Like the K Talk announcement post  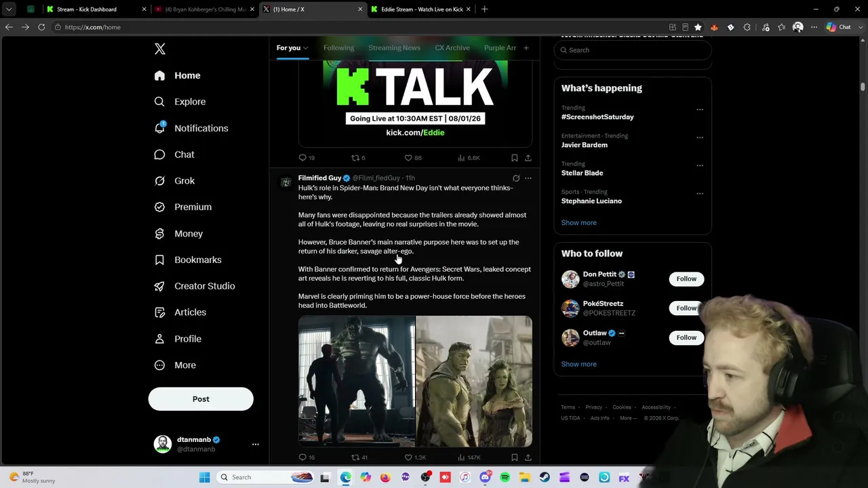[x=413, y=158]
